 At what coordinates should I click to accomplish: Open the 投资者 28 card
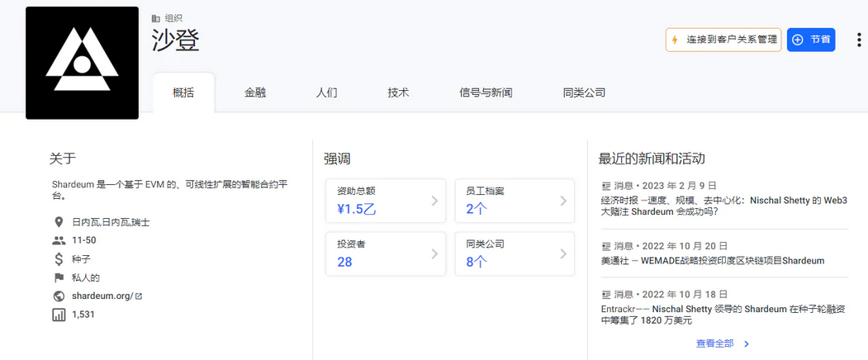pyautogui.click(x=386, y=253)
